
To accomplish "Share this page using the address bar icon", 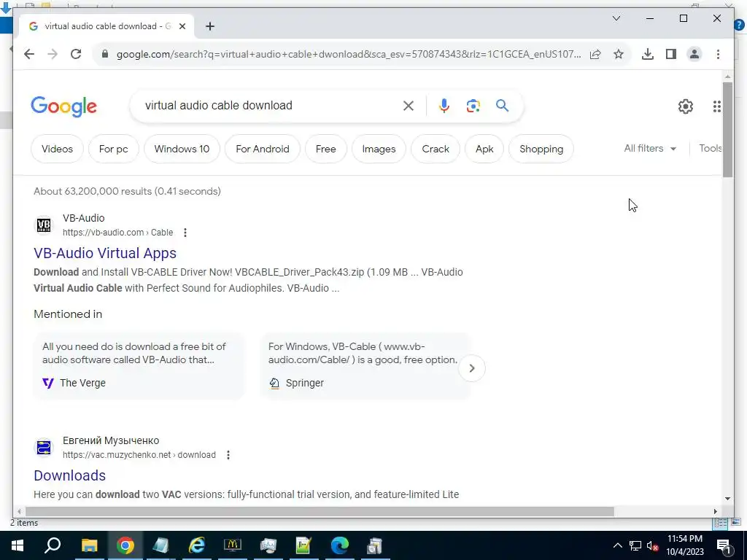I will tap(595, 54).
